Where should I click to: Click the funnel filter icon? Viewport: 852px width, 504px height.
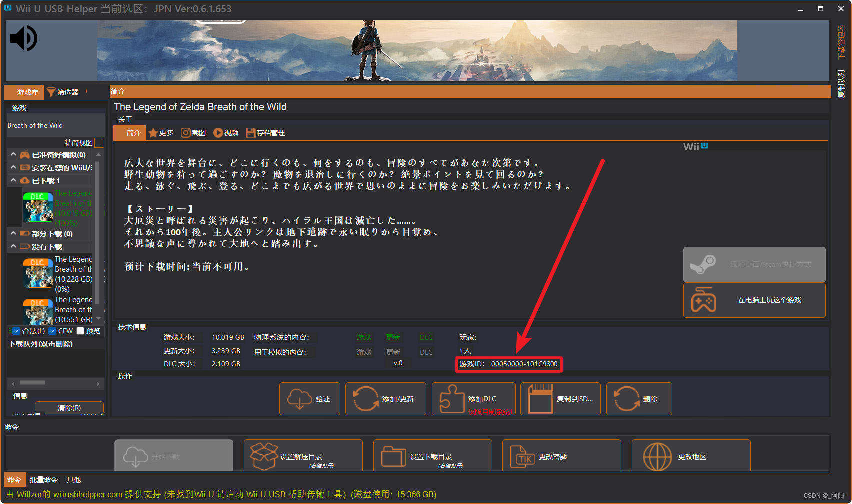coord(51,92)
